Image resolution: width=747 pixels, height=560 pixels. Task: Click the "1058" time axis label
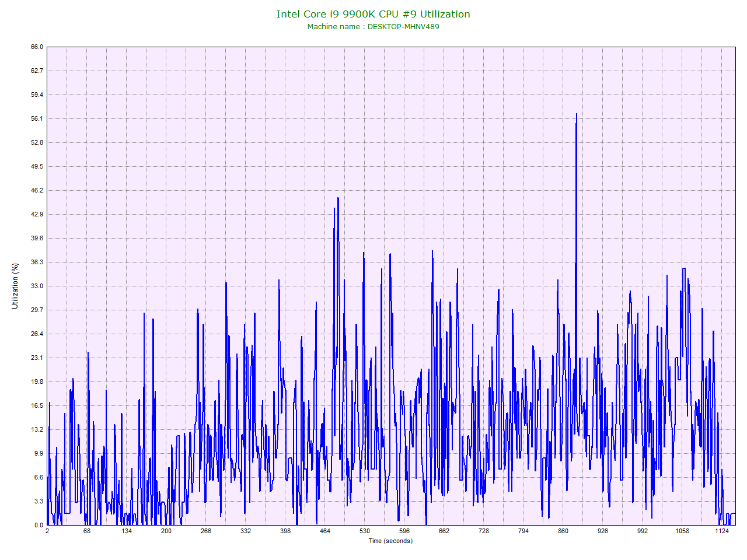682,531
